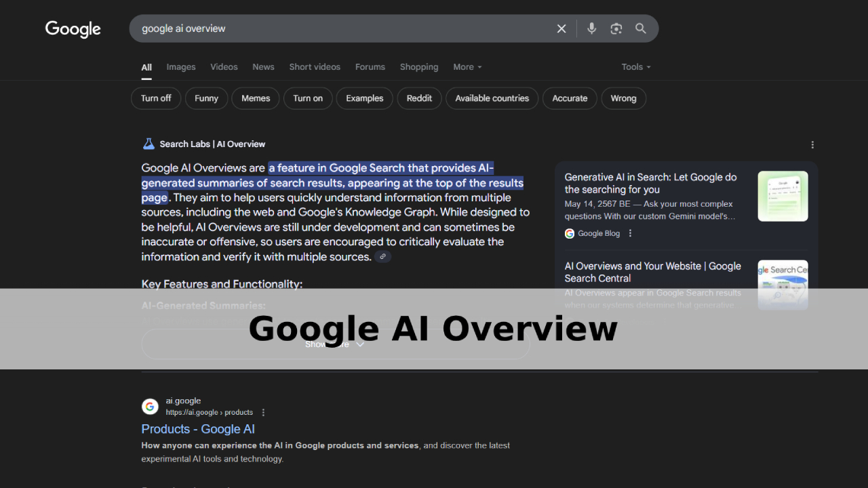868x488 pixels.
Task: Expand the Show more section
Action: [x=335, y=344]
